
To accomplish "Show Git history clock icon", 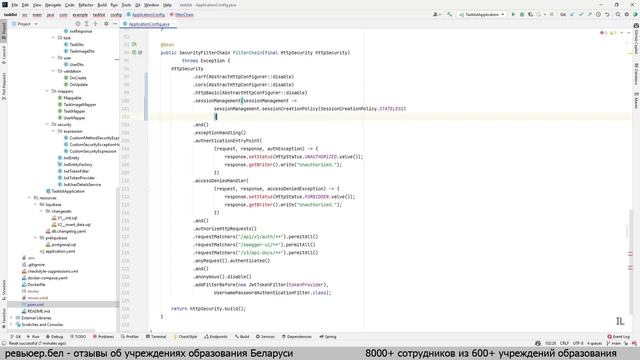I will coord(598,14).
